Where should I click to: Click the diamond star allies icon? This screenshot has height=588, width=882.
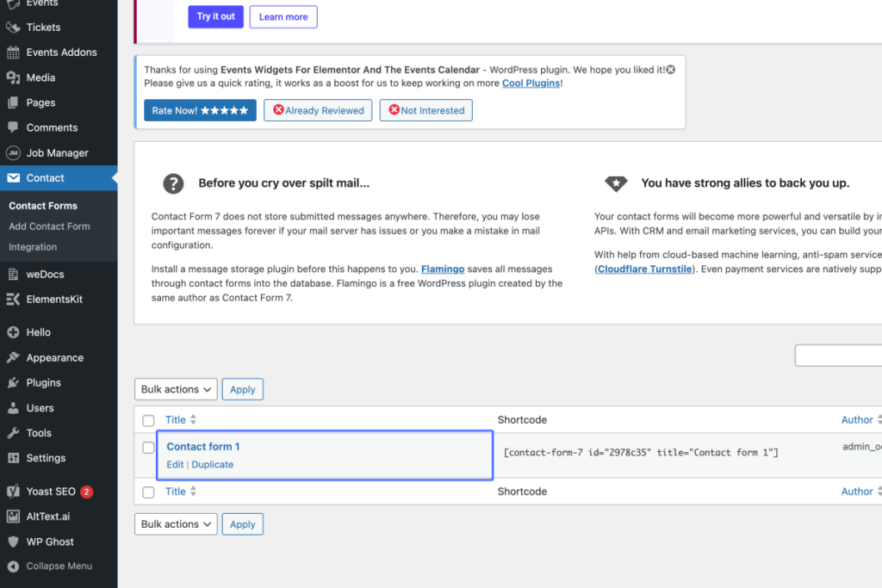click(616, 183)
